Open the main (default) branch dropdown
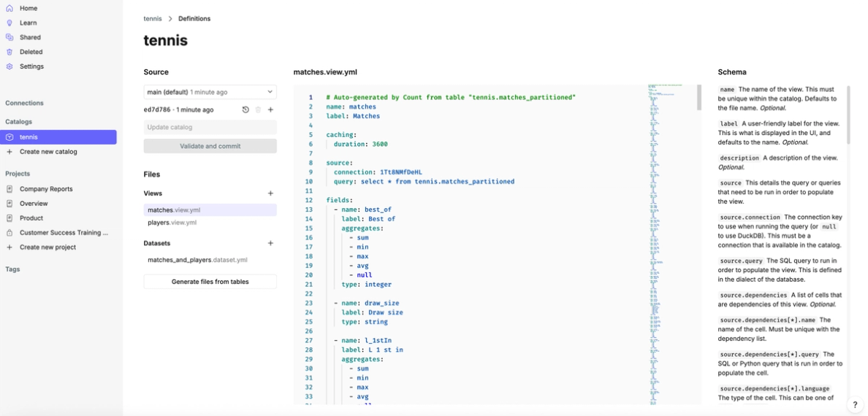This screenshot has width=868, height=416. [x=210, y=92]
